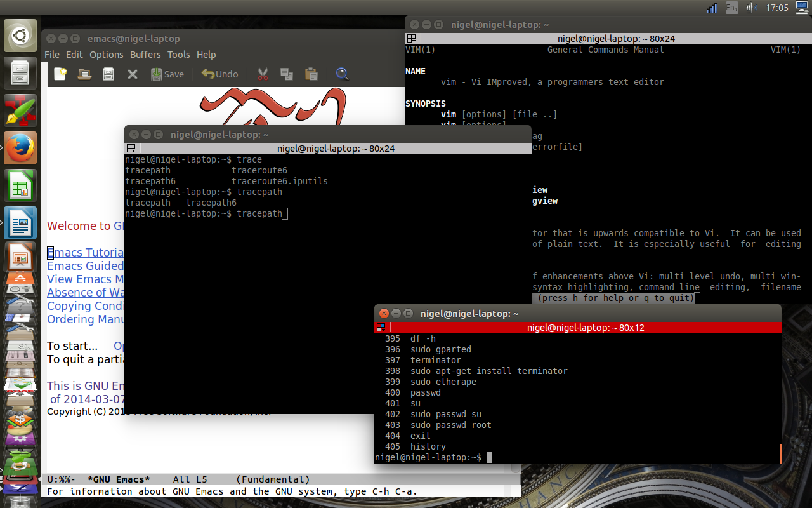Viewport: 812px width, 508px height.
Task: Open the Buffers menu in Emacs
Action: click(145, 55)
